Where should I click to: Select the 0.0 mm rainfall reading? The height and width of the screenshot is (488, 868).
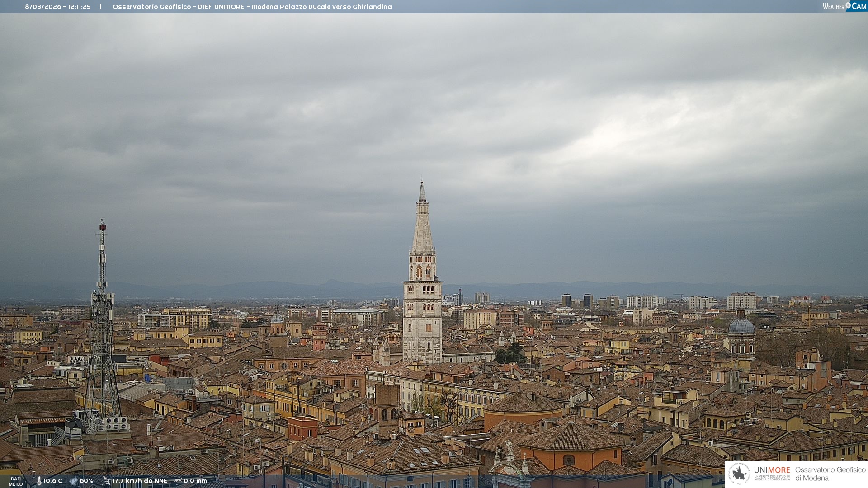pos(195,481)
